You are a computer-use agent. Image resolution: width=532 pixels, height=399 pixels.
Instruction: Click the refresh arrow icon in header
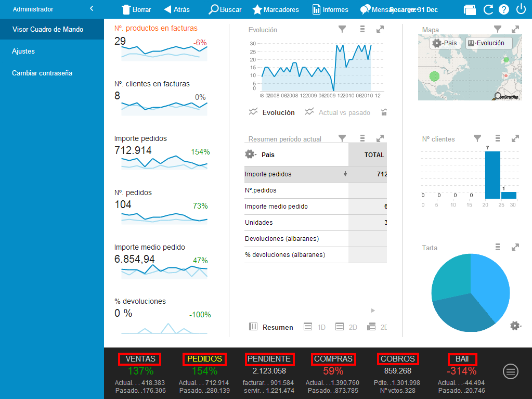pyautogui.click(x=488, y=9)
